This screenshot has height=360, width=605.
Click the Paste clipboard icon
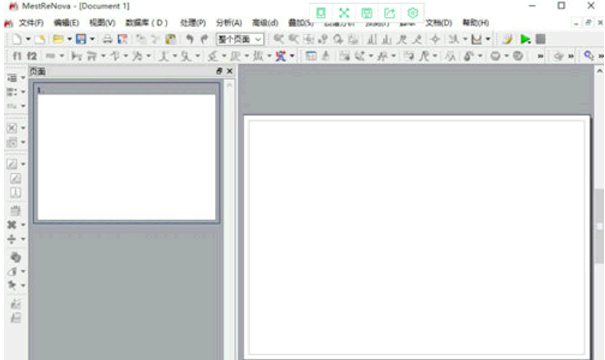171,39
